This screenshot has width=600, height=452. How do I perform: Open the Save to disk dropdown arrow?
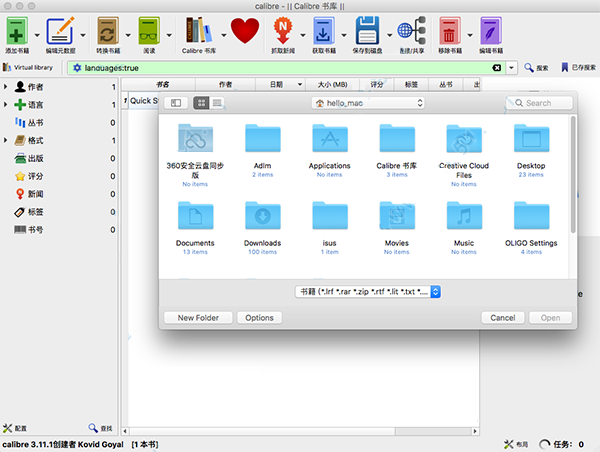pos(390,35)
